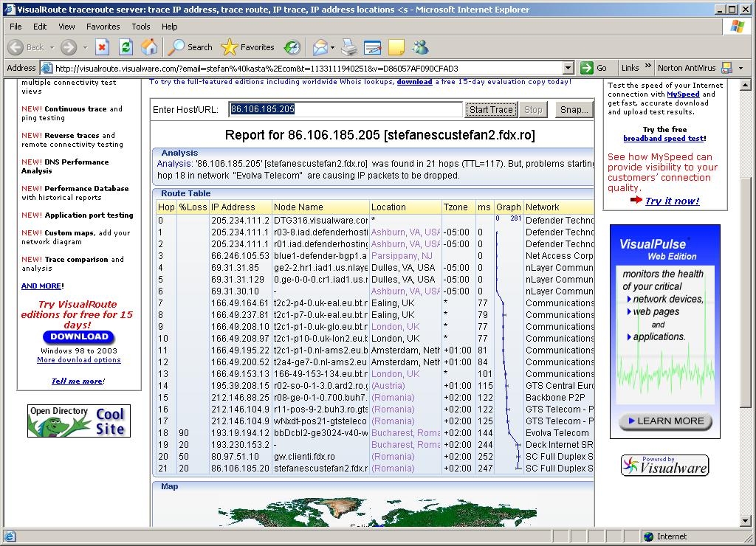
Task: Click the Edit page toolbar icon
Action: (x=372, y=47)
